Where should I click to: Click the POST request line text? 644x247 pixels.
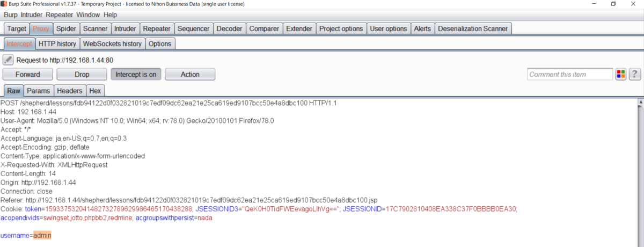tap(169, 103)
